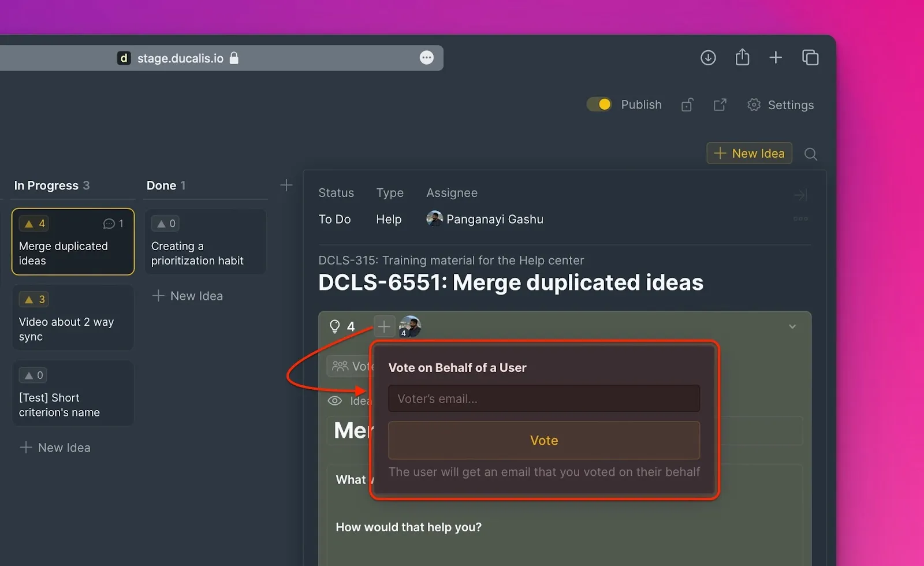Open board Settings
The width and height of the screenshot is (924, 566).
[x=780, y=105]
